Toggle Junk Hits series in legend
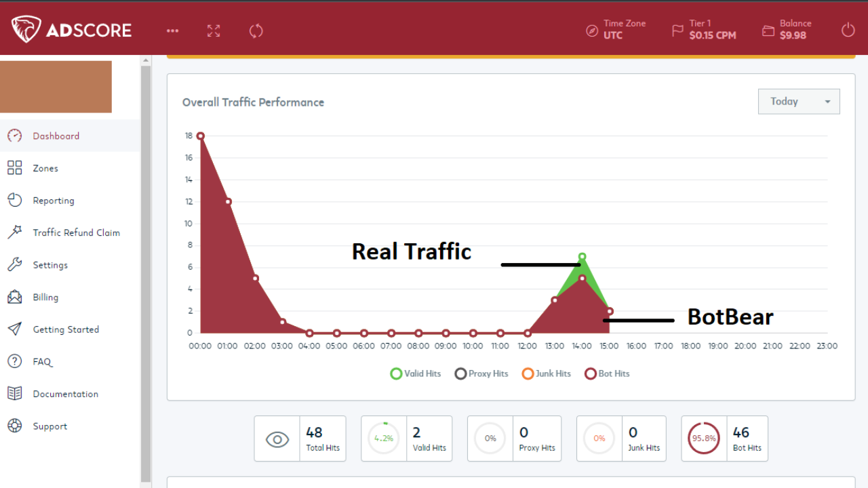Viewport: 868px width, 488px height. pyautogui.click(x=546, y=373)
